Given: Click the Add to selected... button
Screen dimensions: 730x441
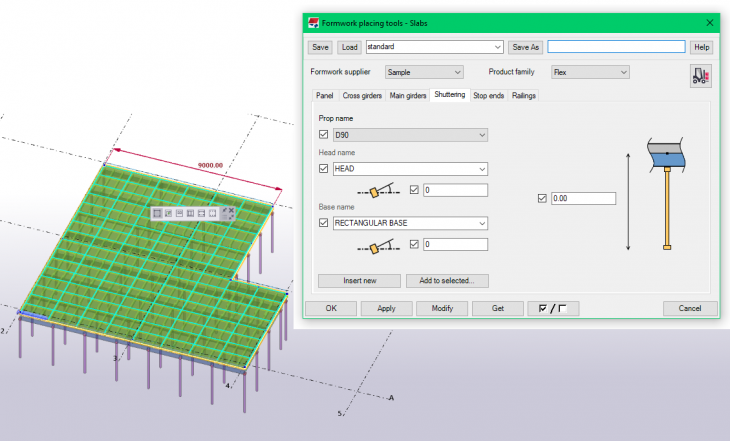Looking at the screenshot, I should [x=447, y=281].
